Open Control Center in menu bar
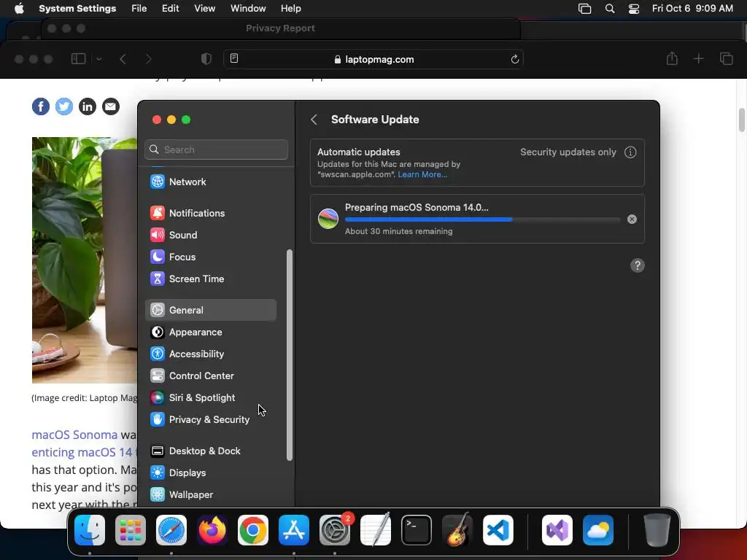Viewport: 747px width, 560px height. pyautogui.click(x=634, y=9)
